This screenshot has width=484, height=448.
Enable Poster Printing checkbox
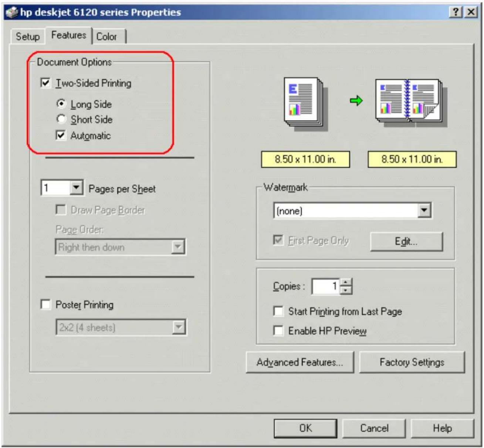(45, 304)
